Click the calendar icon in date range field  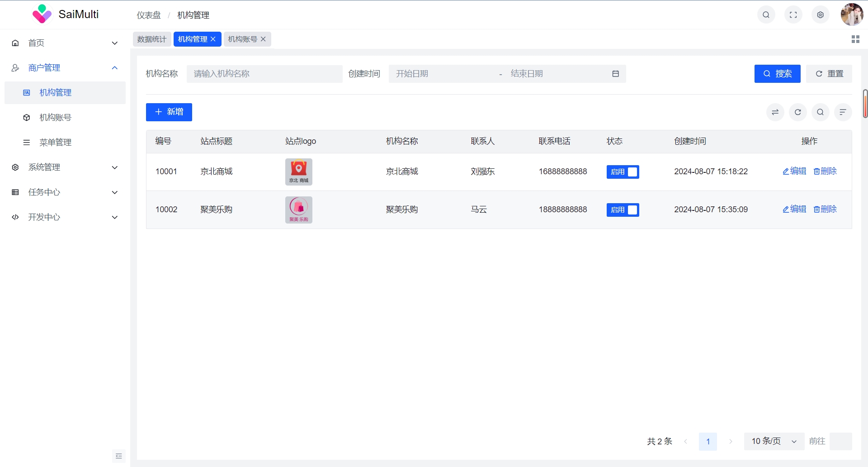pos(615,74)
